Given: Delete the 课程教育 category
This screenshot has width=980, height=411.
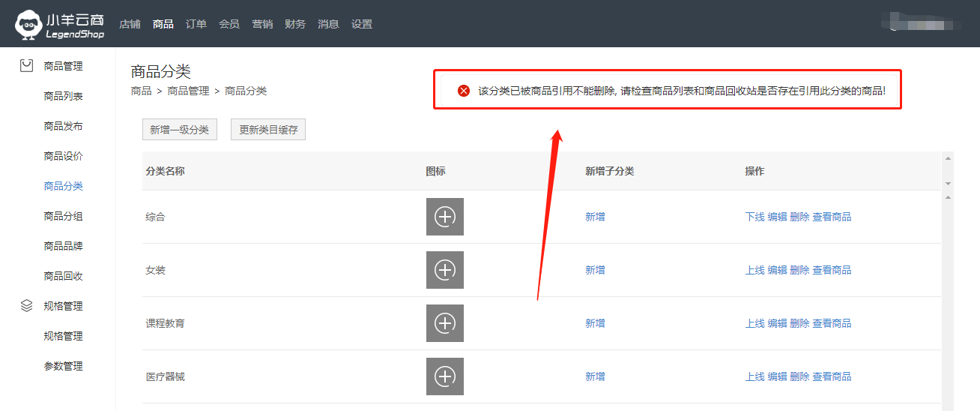Looking at the screenshot, I should pyautogui.click(x=799, y=323).
